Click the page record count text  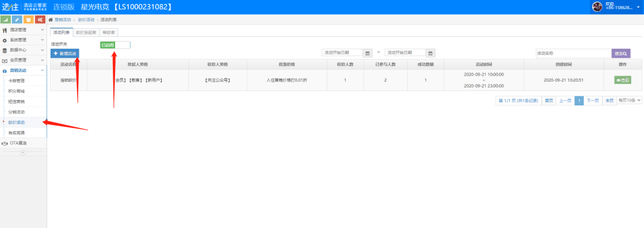[x=518, y=101]
